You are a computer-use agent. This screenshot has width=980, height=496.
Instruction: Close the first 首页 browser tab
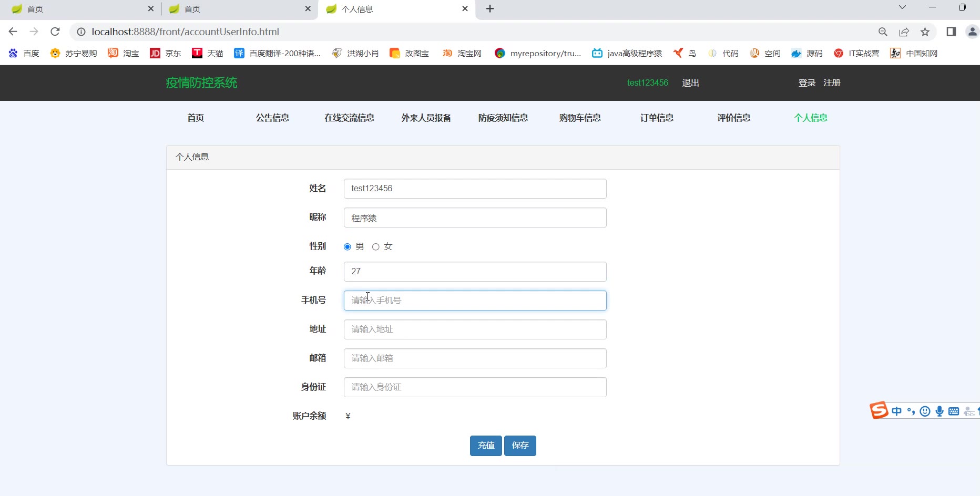[151, 9]
